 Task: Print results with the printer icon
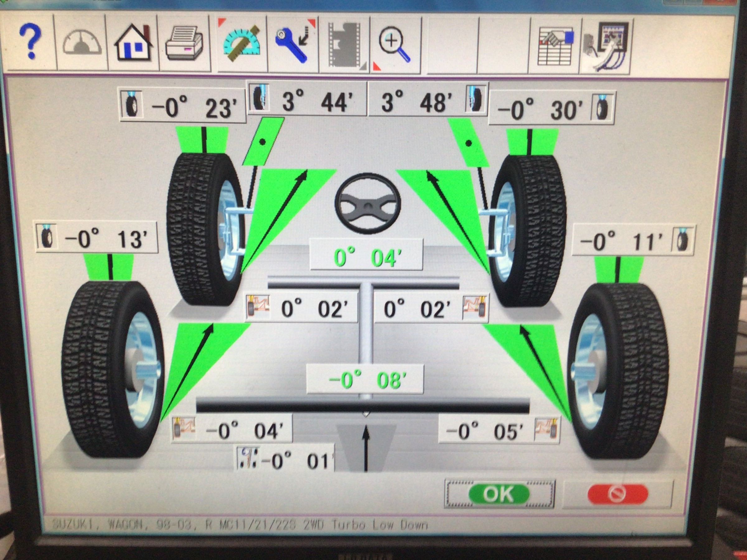185,44
